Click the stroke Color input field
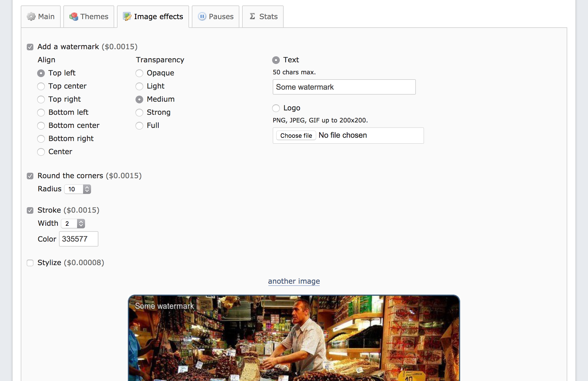588x381 pixels. [x=79, y=239]
